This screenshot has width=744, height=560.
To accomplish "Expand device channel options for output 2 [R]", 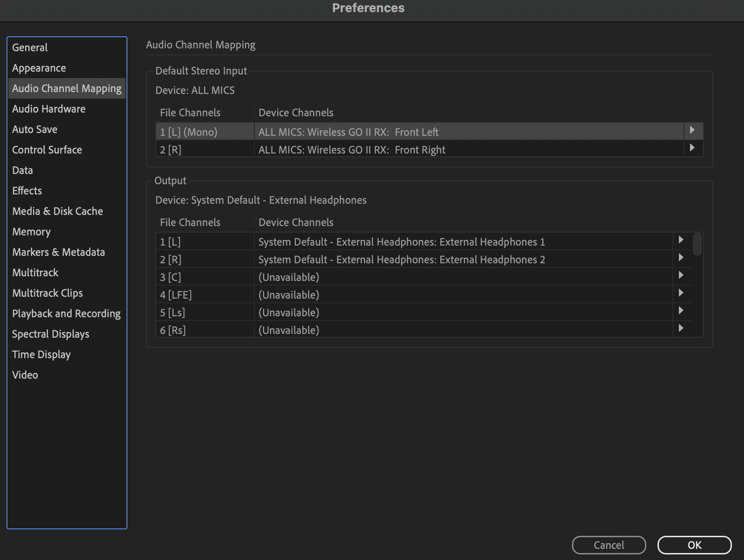I will point(681,258).
